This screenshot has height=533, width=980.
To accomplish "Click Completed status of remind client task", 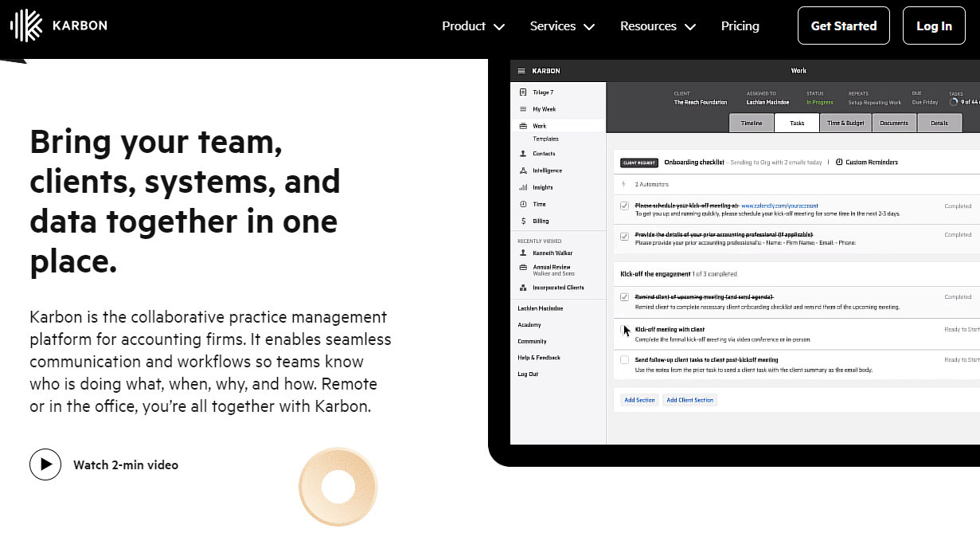I will click(958, 297).
